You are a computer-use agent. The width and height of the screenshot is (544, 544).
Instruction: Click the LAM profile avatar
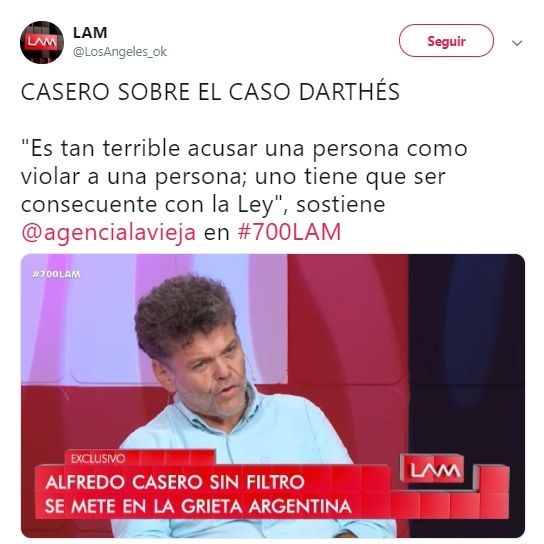(42, 42)
